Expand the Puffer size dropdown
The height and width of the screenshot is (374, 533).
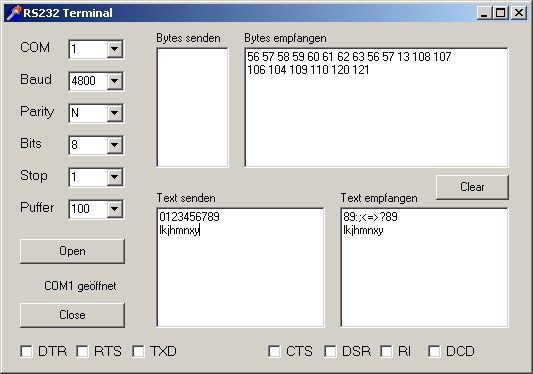pyautogui.click(x=115, y=209)
